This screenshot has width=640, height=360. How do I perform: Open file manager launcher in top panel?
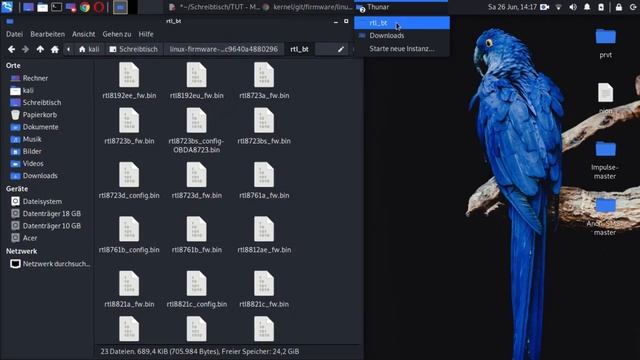click(x=42, y=7)
